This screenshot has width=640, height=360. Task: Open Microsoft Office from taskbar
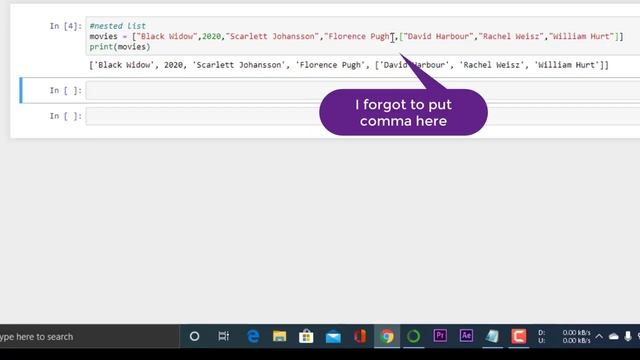point(360,336)
